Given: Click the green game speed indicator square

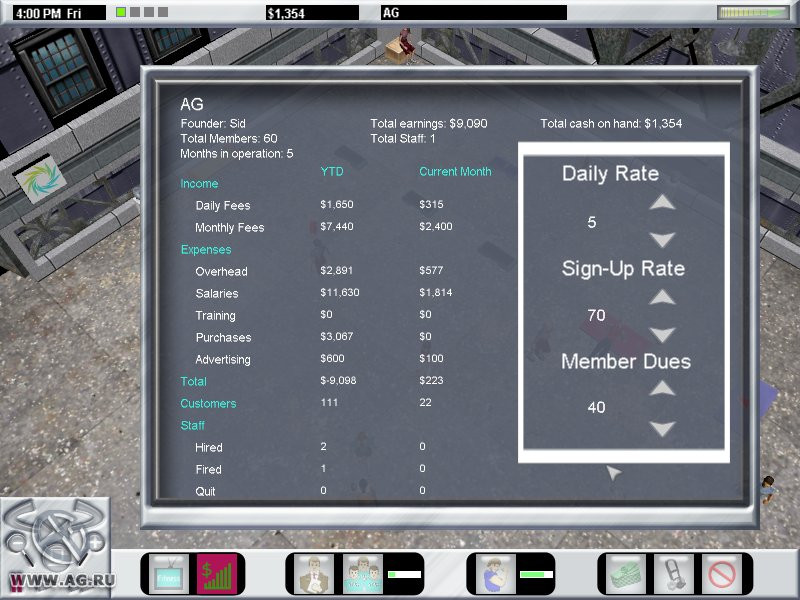Looking at the screenshot, I should click(x=121, y=13).
